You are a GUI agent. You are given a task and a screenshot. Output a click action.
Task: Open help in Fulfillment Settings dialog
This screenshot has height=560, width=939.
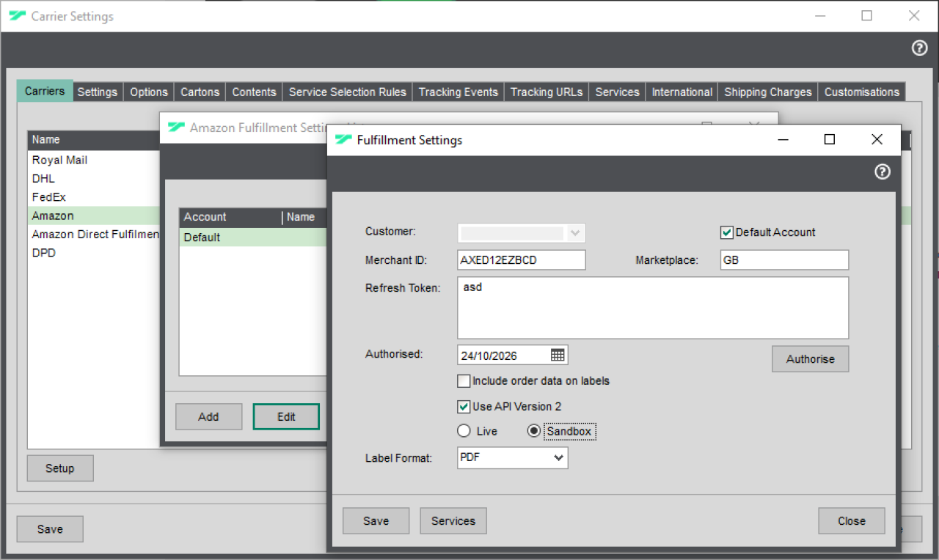coord(883,172)
